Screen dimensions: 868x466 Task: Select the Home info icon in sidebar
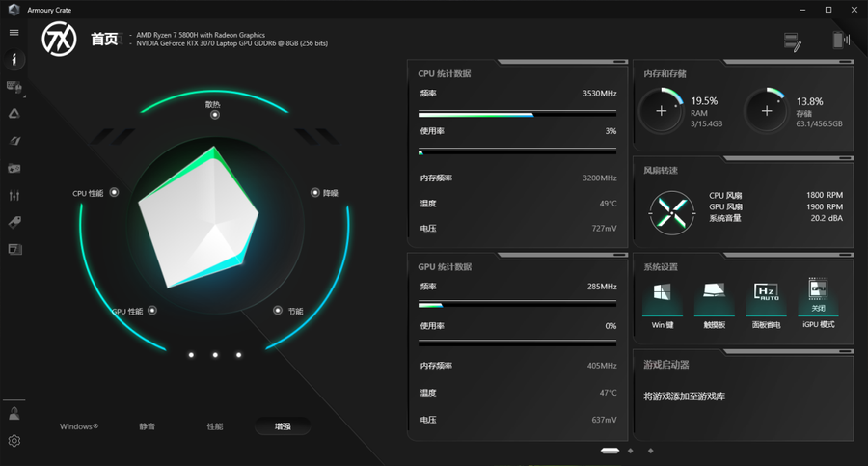click(x=14, y=59)
